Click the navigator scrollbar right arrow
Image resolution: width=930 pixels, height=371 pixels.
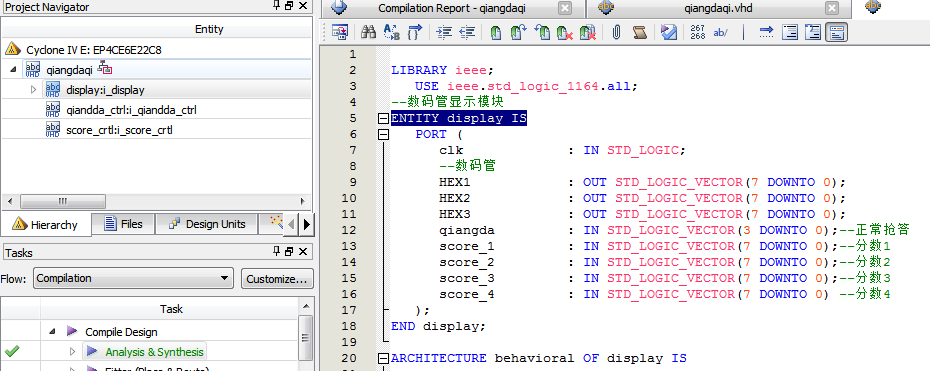302,201
